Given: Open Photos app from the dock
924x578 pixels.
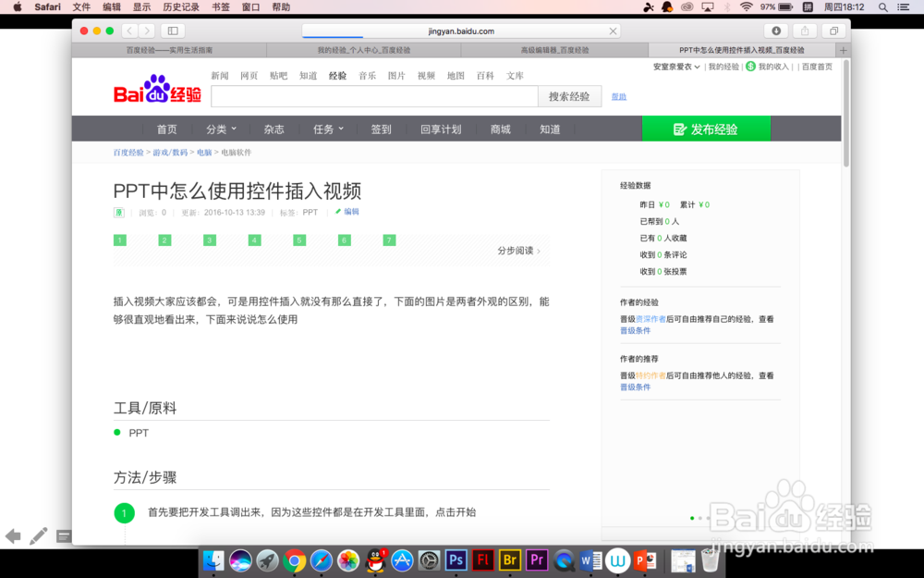Looking at the screenshot, I should [x=348, y=560].
